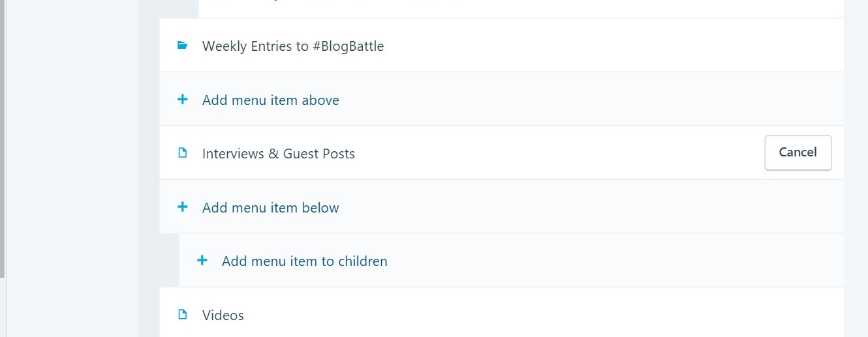Viewport: 868px width, 337px height.
Task: Select the Interviews & Guest Posts menu item
Action: (279, 154)
